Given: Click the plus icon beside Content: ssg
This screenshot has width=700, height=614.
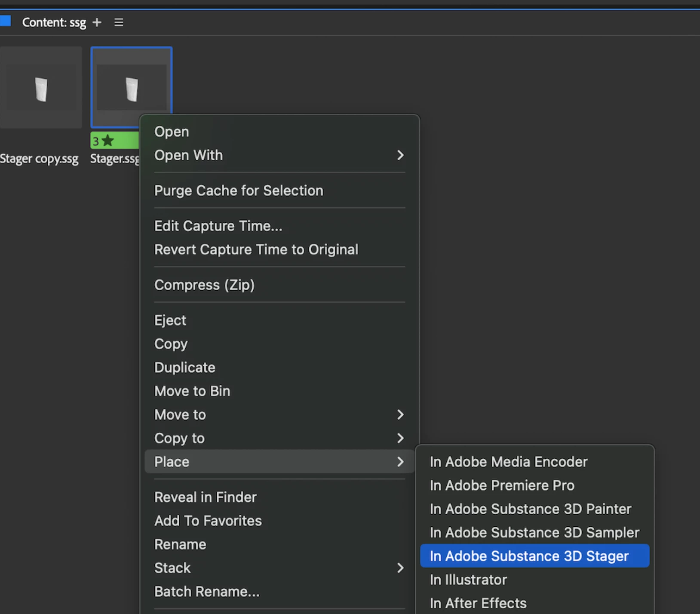Looking at the screenshot, I should coord(97,22).
